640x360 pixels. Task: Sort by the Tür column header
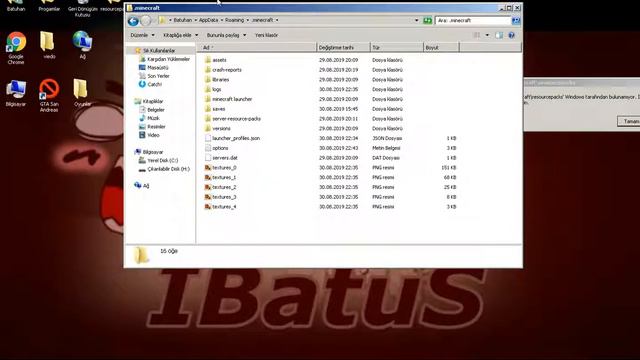(397, 48)
